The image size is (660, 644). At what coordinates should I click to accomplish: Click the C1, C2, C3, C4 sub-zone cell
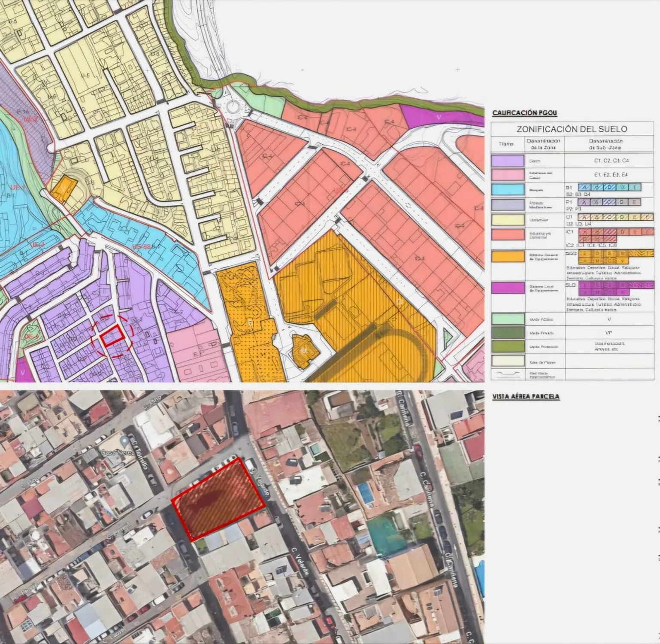609,161
